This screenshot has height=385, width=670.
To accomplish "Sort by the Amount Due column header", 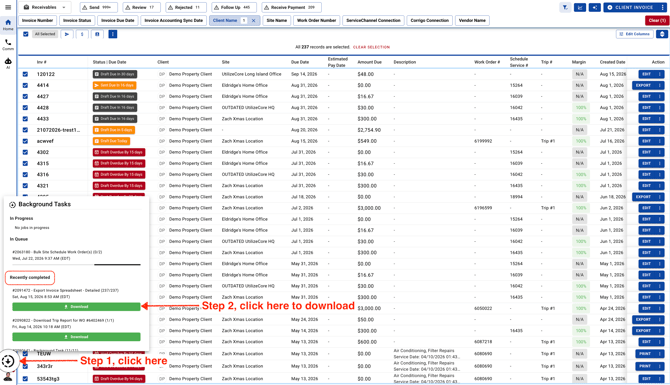I will click(369, 62).
